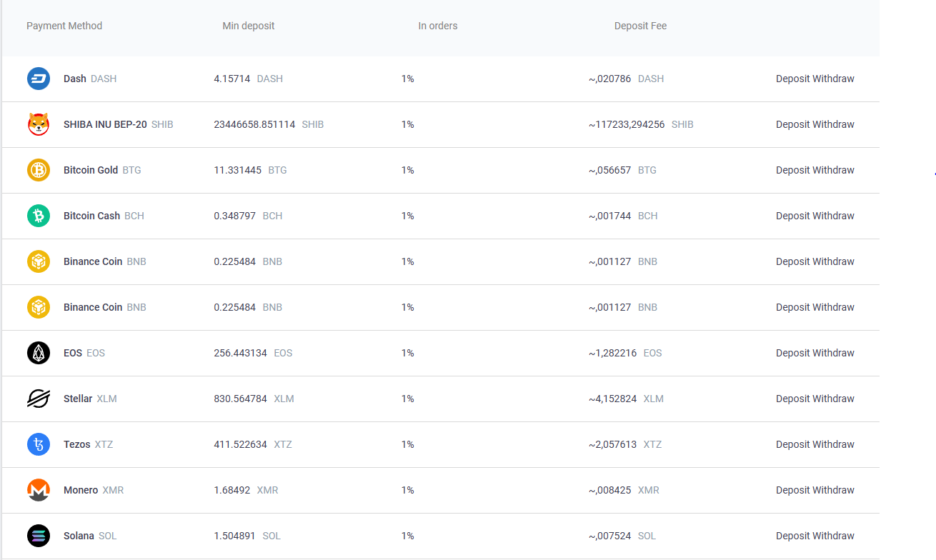Click the green Bitcoin Cash icon
The height and width of the screenshot is (560, 936).
[39, 216]
